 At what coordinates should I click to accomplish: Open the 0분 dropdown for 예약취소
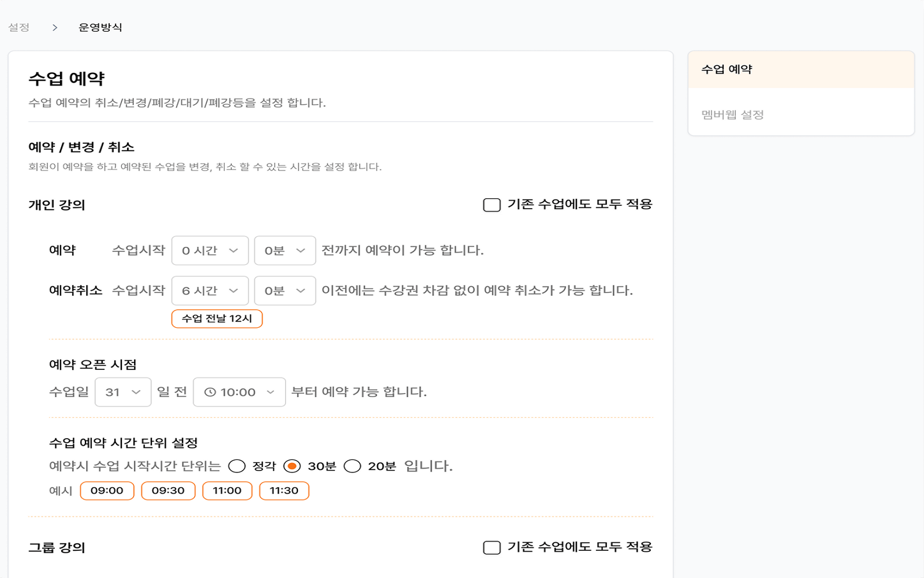(285, 291)
